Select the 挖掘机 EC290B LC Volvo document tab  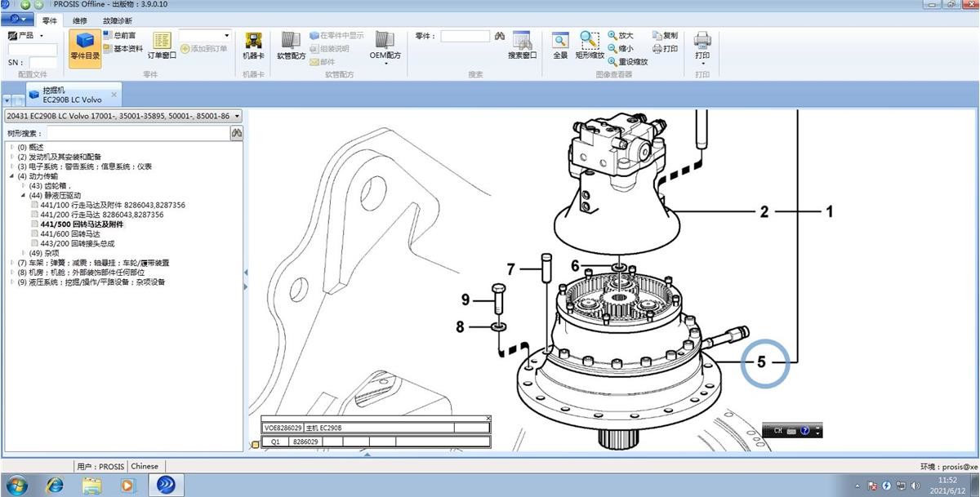[x=72, y=95]
